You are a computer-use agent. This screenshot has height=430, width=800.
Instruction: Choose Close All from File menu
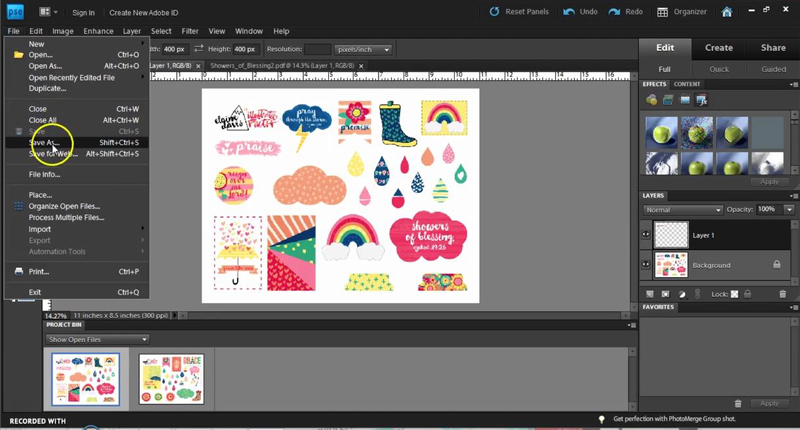[x=77, y=120]
